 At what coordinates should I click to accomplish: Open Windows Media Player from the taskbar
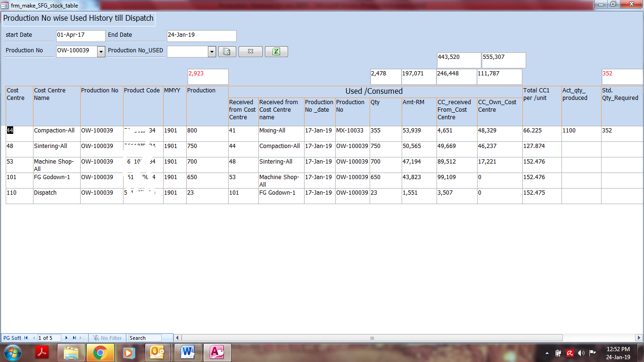tap(128, 353)
